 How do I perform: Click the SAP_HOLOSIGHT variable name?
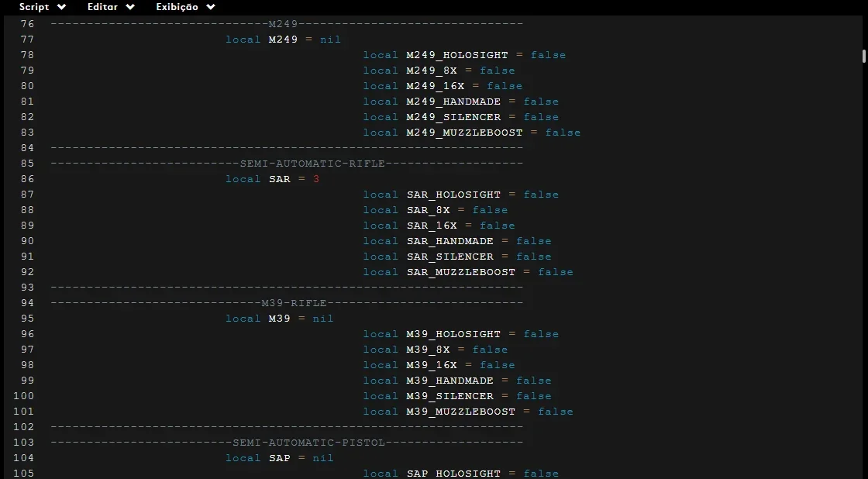pyautogui.click(x=453, y=474)
